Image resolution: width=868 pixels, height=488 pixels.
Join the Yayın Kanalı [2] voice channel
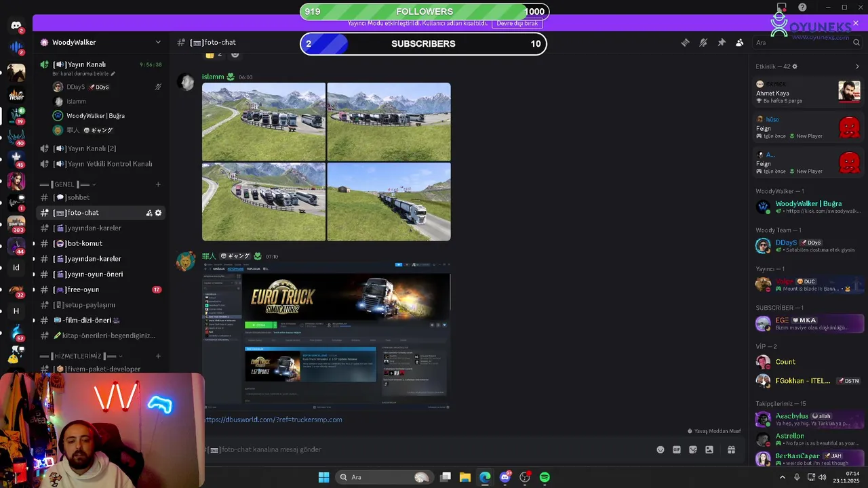101,148
